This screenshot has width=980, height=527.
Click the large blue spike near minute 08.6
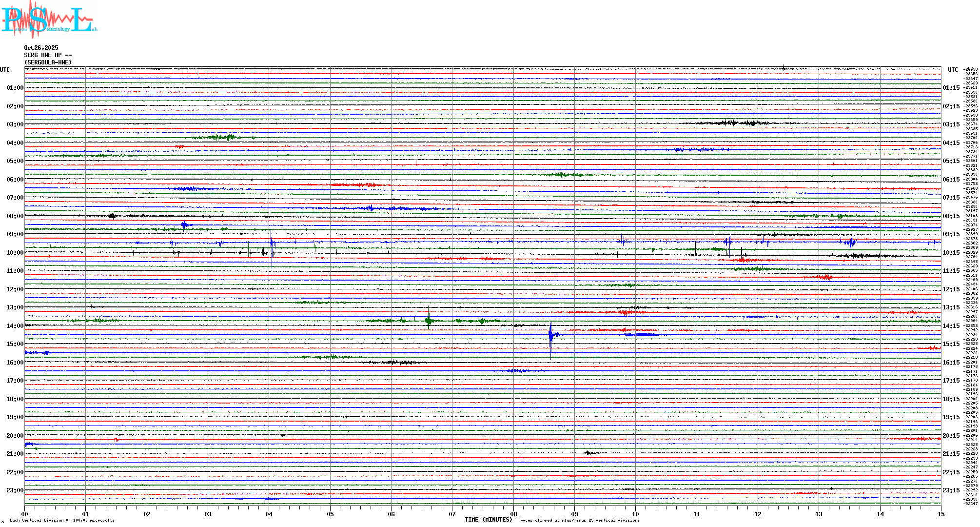(550, 336)
